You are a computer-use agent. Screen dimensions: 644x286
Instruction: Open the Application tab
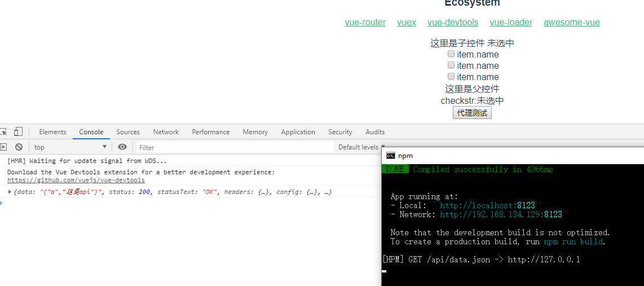click(x=298, y=132)
